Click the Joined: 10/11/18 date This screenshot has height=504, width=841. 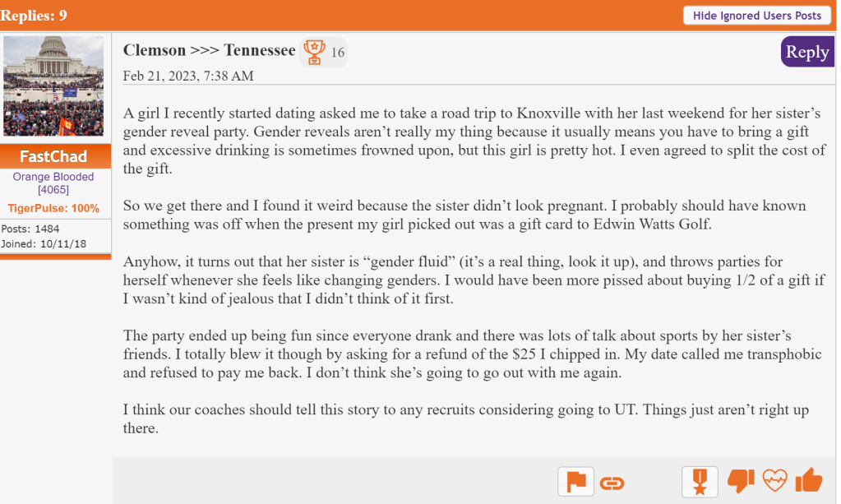click(x=42, y=243)
